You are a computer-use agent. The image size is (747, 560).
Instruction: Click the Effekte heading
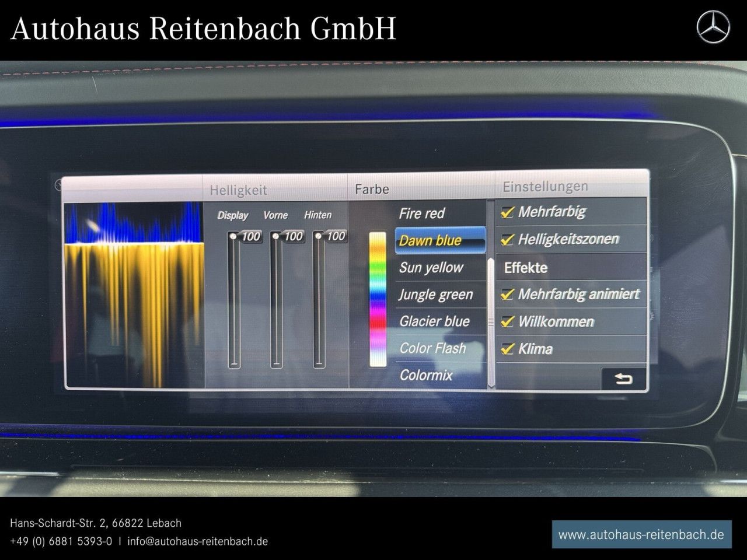[526, 268]
